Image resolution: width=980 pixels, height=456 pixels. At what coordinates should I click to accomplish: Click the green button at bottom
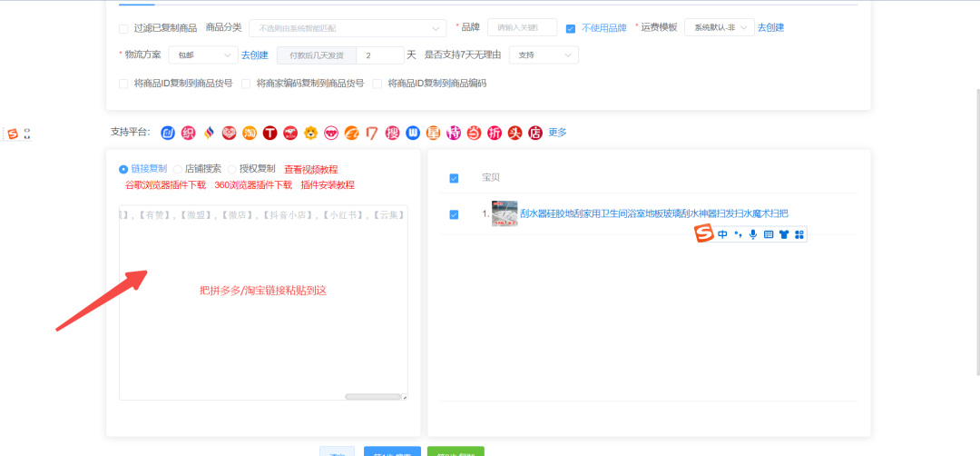click(456, 451)
